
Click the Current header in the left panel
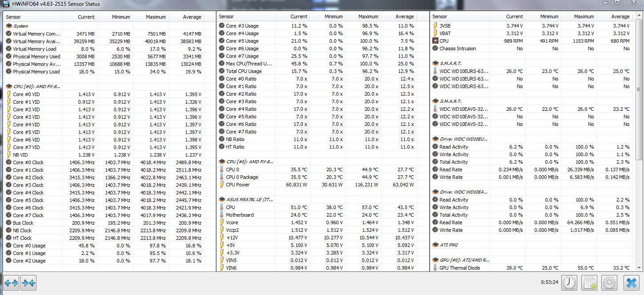79,17
